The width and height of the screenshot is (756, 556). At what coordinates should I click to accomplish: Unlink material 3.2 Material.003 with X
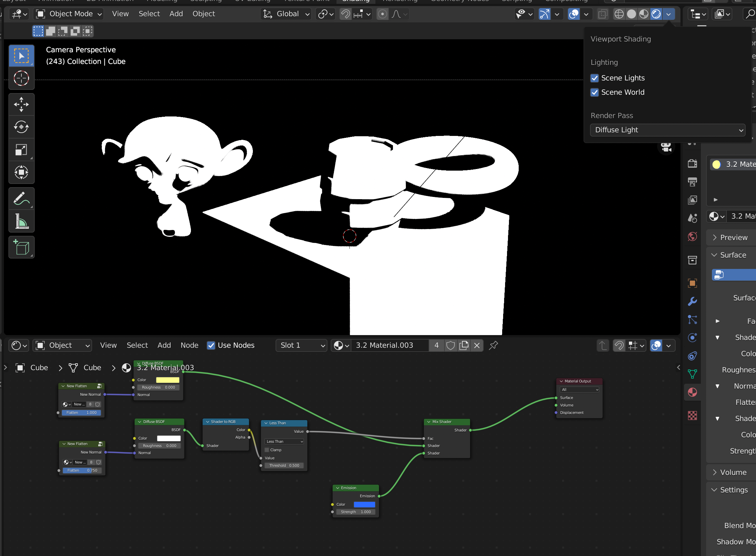coord(477,345)
